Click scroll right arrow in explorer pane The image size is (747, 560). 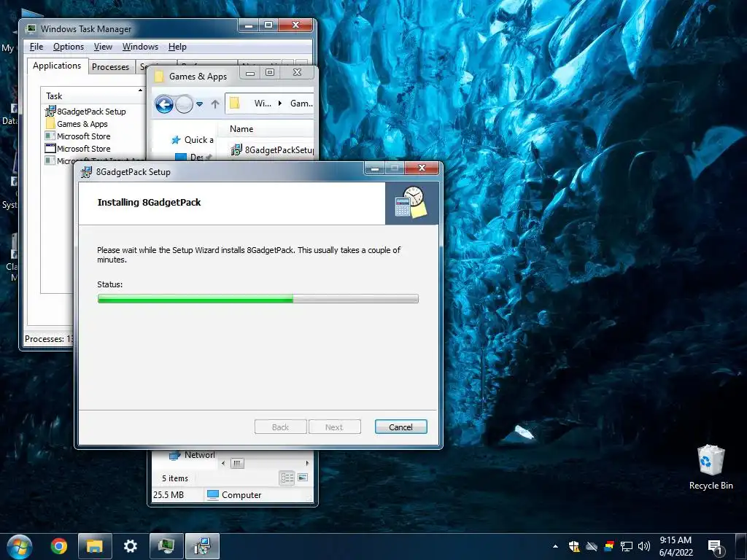(x=307, y=463)
